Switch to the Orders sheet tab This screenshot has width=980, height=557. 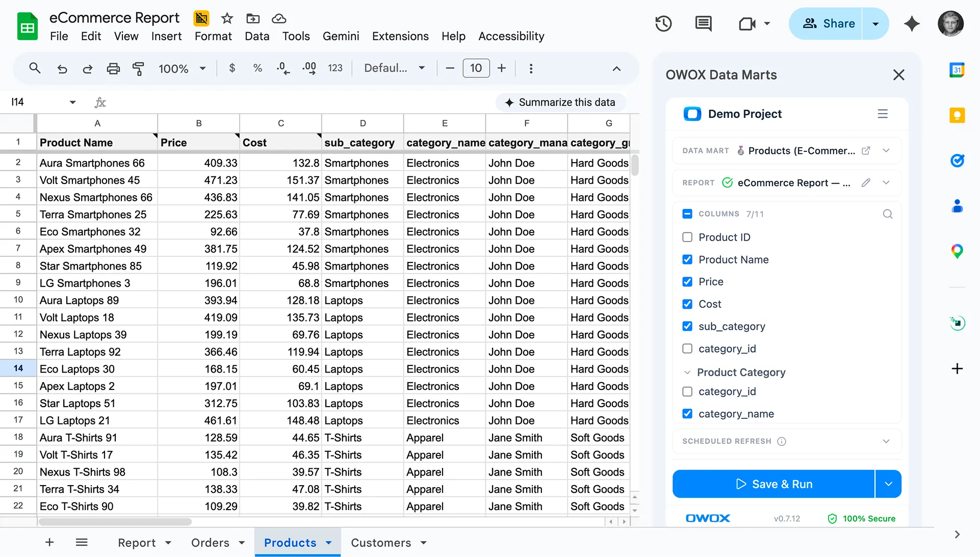point(210,543)
